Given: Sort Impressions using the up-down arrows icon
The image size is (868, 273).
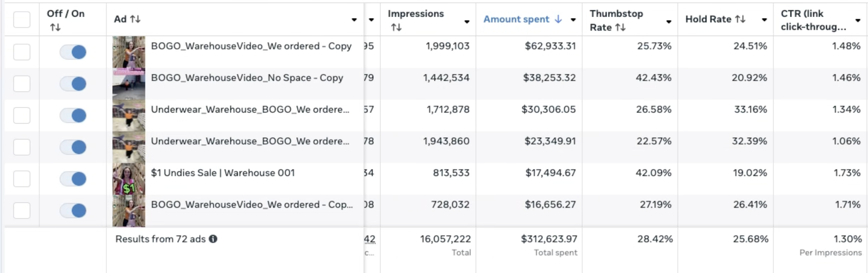Looking at the screenshot, I should click(396, 27).
